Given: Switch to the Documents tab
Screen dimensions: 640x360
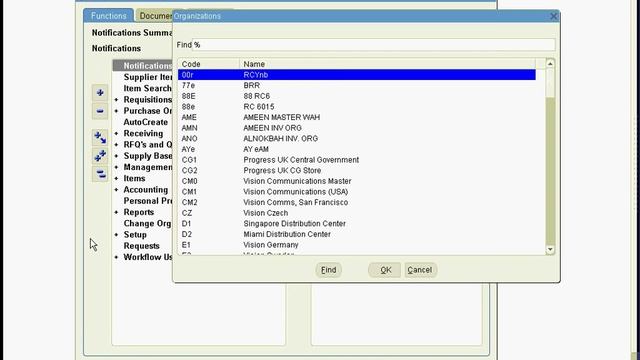Looking at the screenshot, I should [155, 16].
